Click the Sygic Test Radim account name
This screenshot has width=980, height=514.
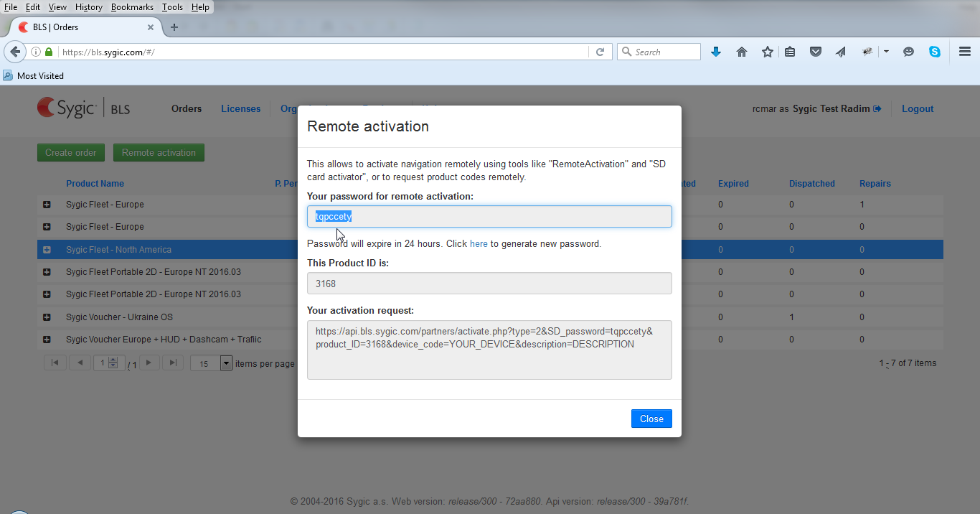coord(831,109)
